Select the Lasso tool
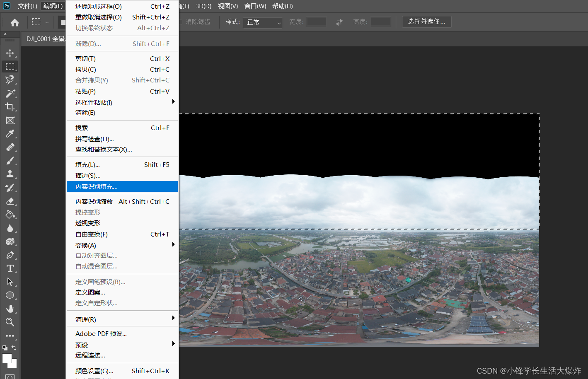Viewport: 588px width, 379px height. 10,80
